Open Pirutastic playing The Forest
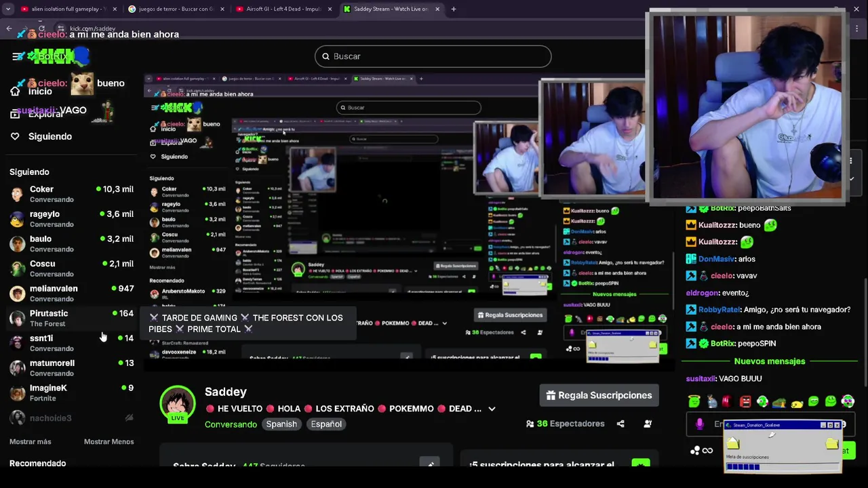 pyautogui.click(x=71, y=318)
